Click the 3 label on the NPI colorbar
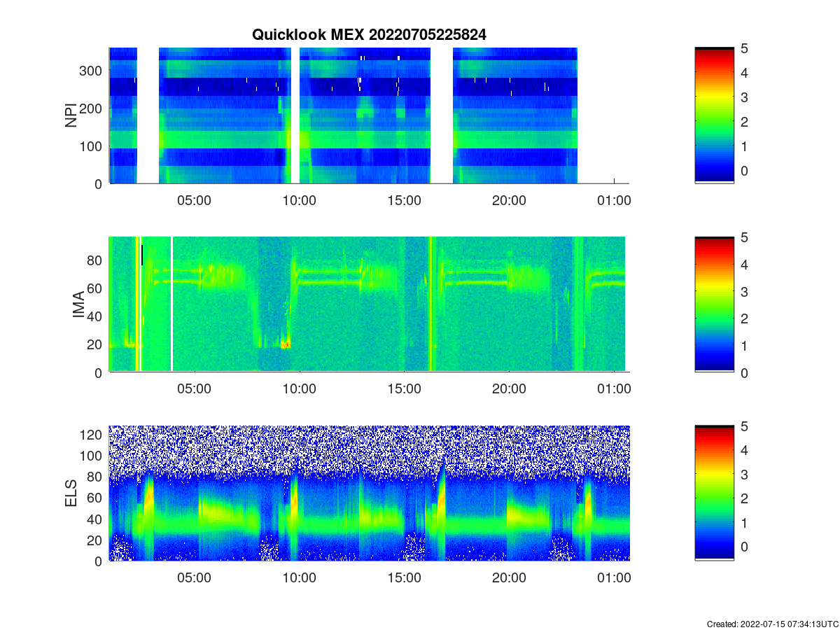 coord(745,97)
